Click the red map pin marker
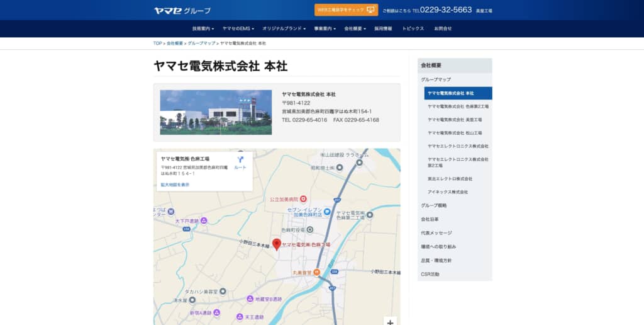 [277, 244]
